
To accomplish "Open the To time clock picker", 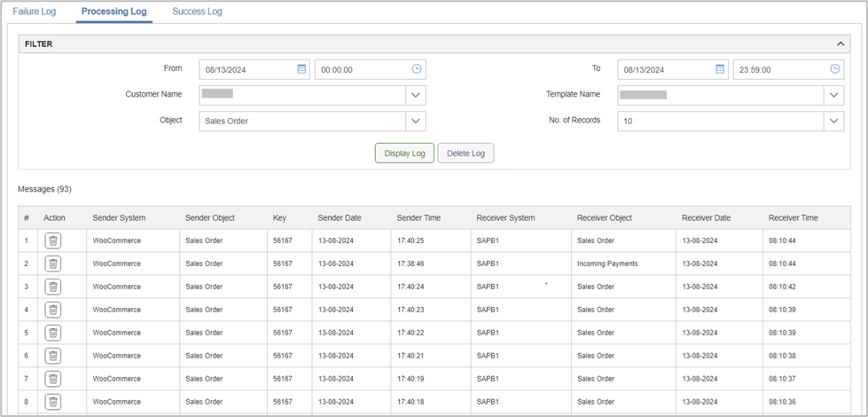I will pyautogui.click(x=834, y=69).
